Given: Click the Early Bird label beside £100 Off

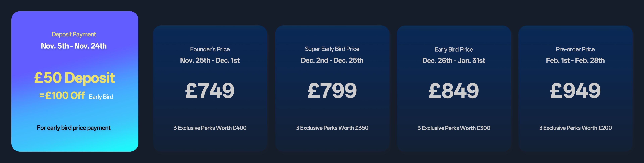Looking at the screenshot, I should 101,97.
